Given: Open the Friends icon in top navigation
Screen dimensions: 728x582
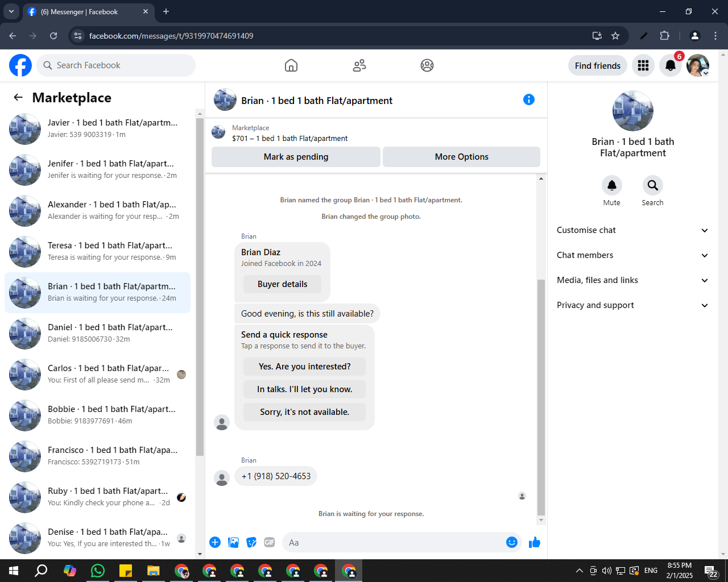Looking at the screenshot, I should pos(359,65).
